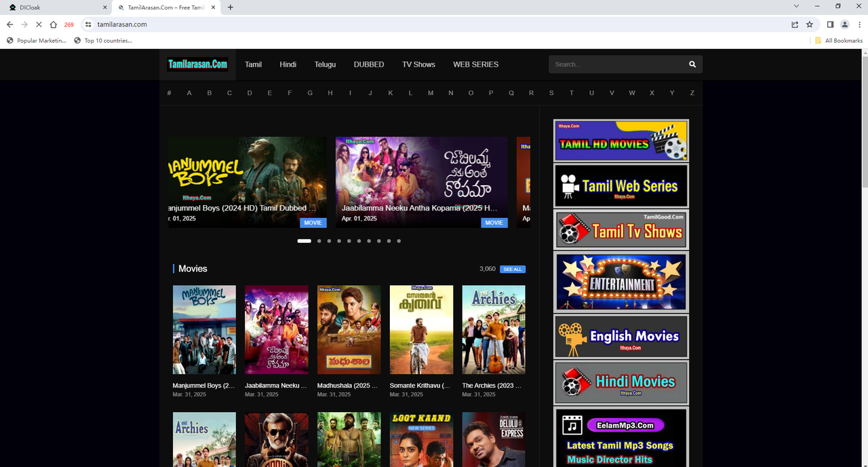Click the browser profile avatar icon
The image size is (868, 467).
844,24
